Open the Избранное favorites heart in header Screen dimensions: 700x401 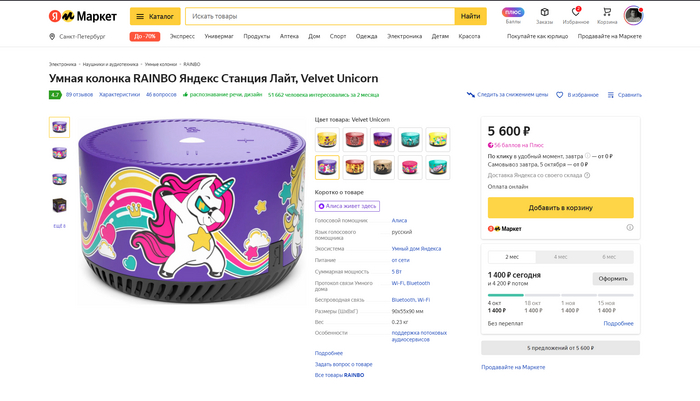point(575,15)
